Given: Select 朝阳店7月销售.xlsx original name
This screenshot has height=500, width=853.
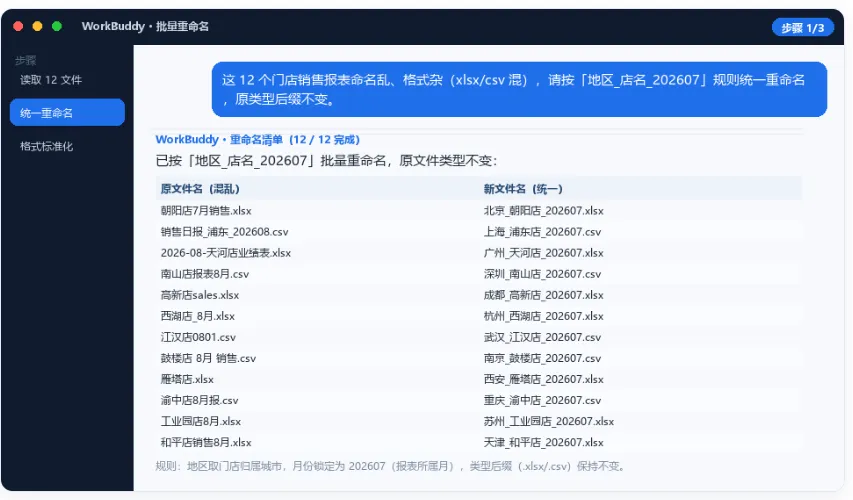Looking at the screenshot, I should click(206, 211).
